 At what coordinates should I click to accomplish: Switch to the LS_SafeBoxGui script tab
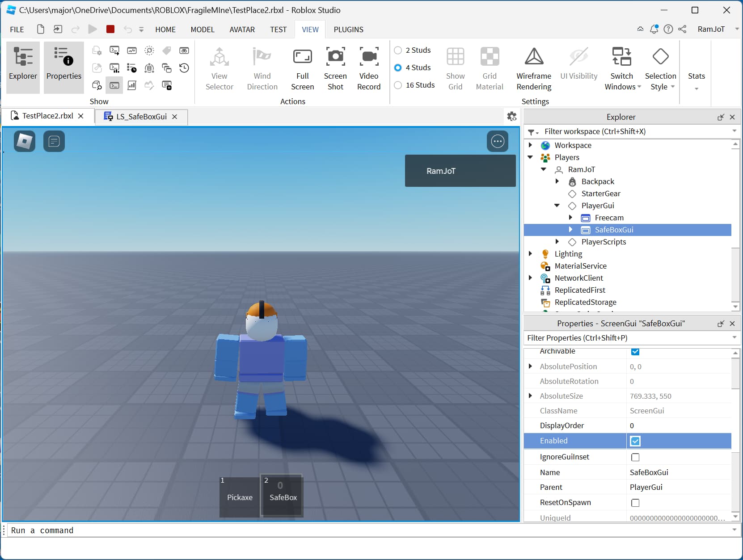tap(140, 116)
